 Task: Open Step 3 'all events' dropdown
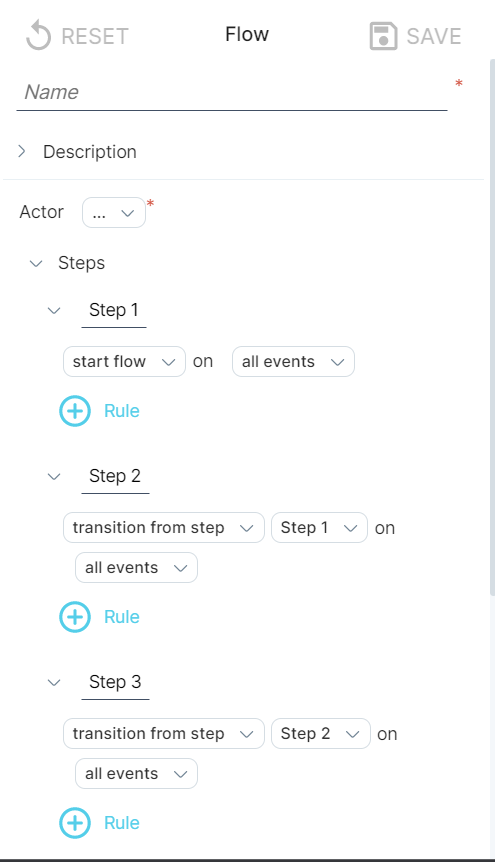click(x=136, y=773)
